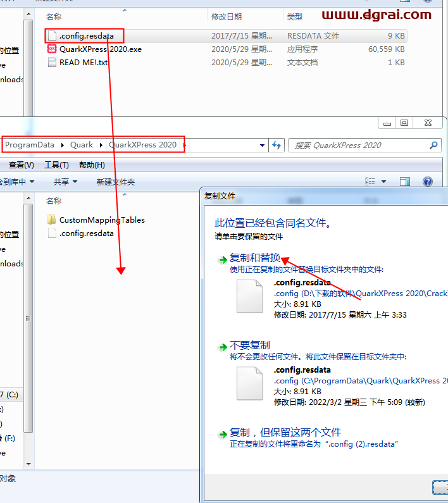
Task: Click ProgramData in address breadcrumb
Action: [x=30, y=145]
